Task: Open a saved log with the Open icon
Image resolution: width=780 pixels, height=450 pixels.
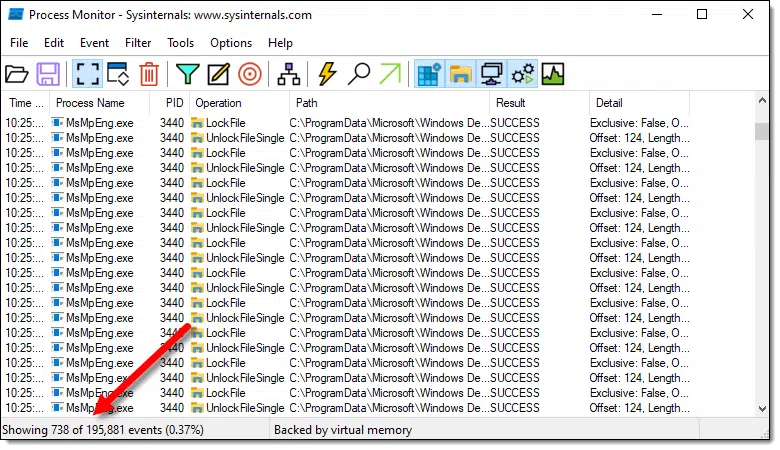Action: pyautogui.click(x=16, y=75)
